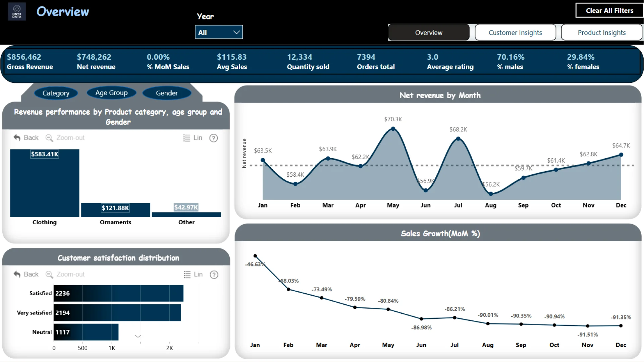Click the Dec net revenue point $64.7K
This screenshot has height=362, width=644.
(x=621, y=155)
